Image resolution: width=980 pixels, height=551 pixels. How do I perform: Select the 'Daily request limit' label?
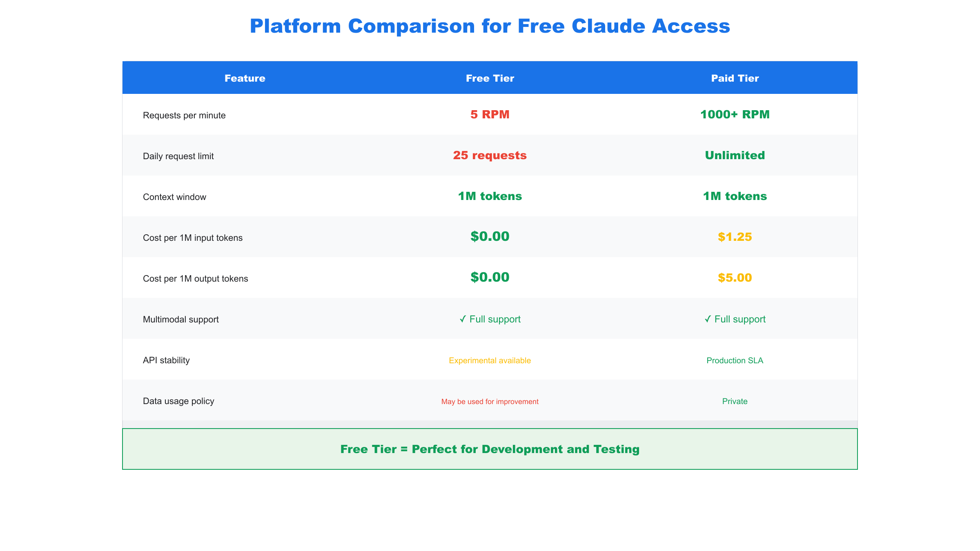click(x=178, y=156)
